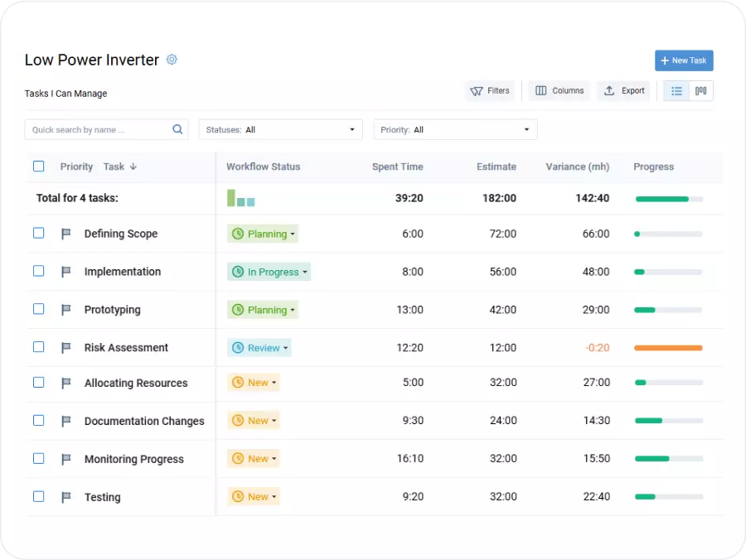Switch to Tasks I Can Manage view
746x560 pixels.
[65, 94]
